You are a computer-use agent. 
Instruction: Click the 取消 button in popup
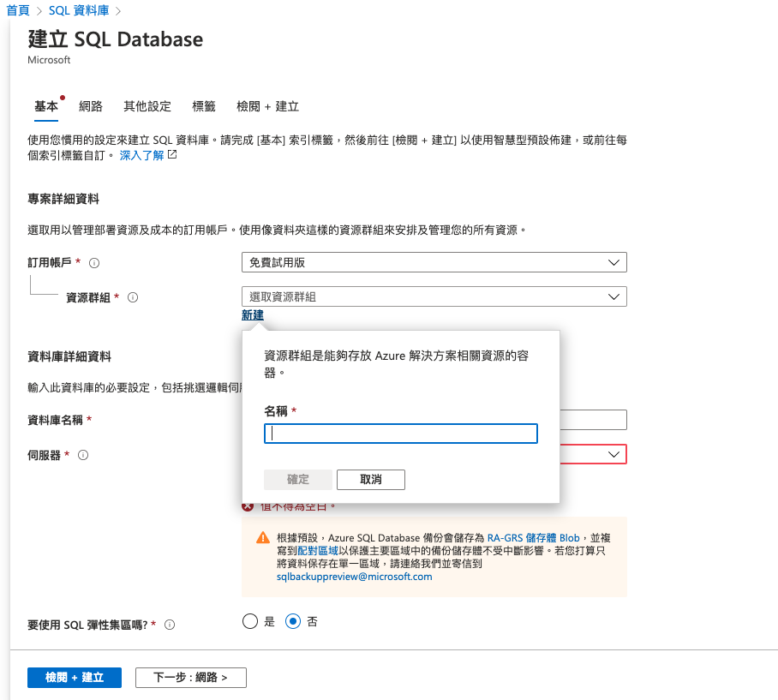(x=371, y=480)
